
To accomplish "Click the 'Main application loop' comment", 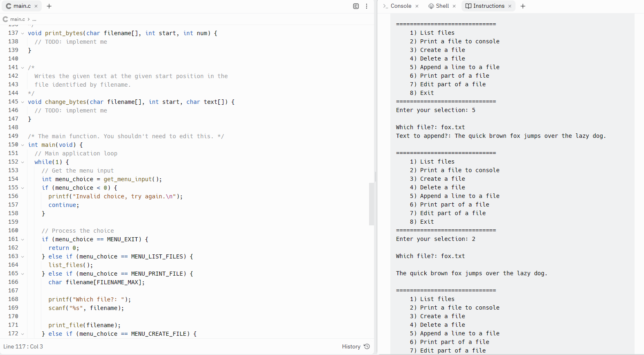I will click(x=76, y=153).
